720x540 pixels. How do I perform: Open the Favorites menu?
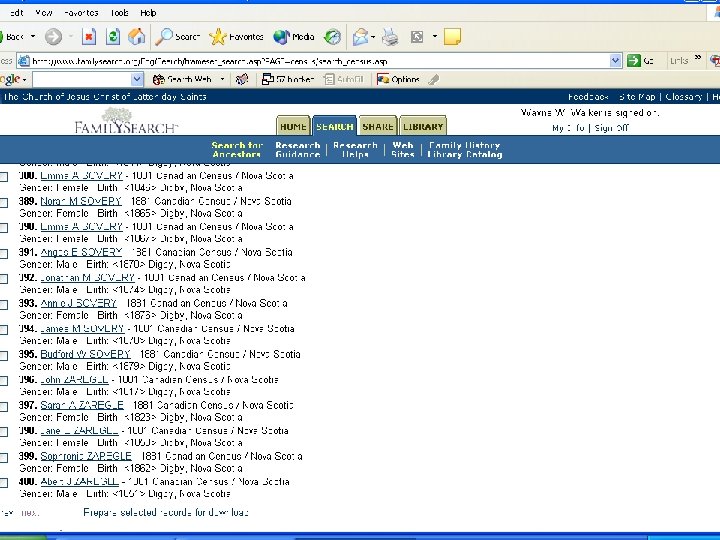click(81, 13)
